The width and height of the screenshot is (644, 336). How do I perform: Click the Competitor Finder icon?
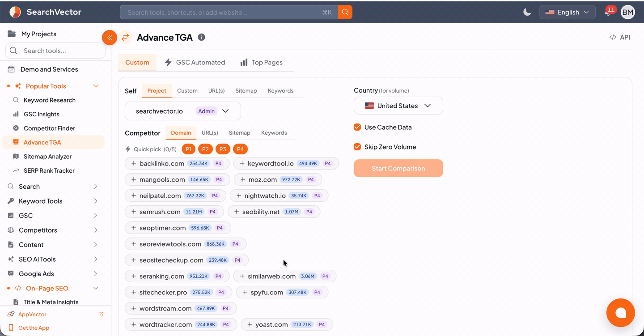click(x=16, y=128)
